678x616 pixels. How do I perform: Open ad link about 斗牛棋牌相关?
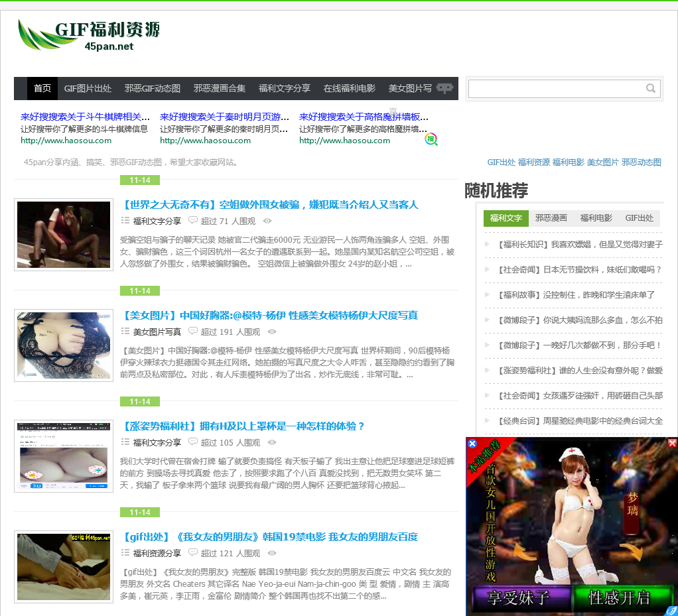[x=85, y=117]
